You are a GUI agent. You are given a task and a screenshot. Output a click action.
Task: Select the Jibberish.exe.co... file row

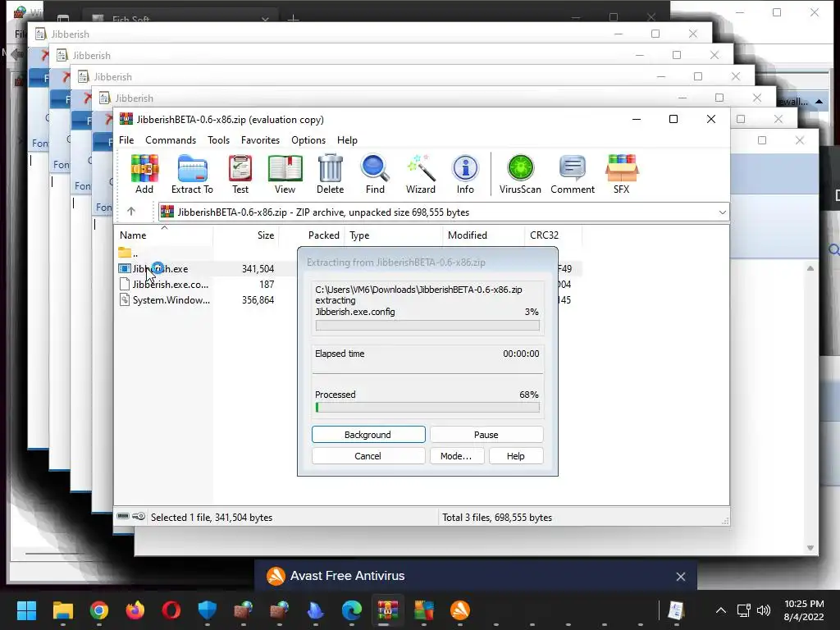[x=206, y=285]
